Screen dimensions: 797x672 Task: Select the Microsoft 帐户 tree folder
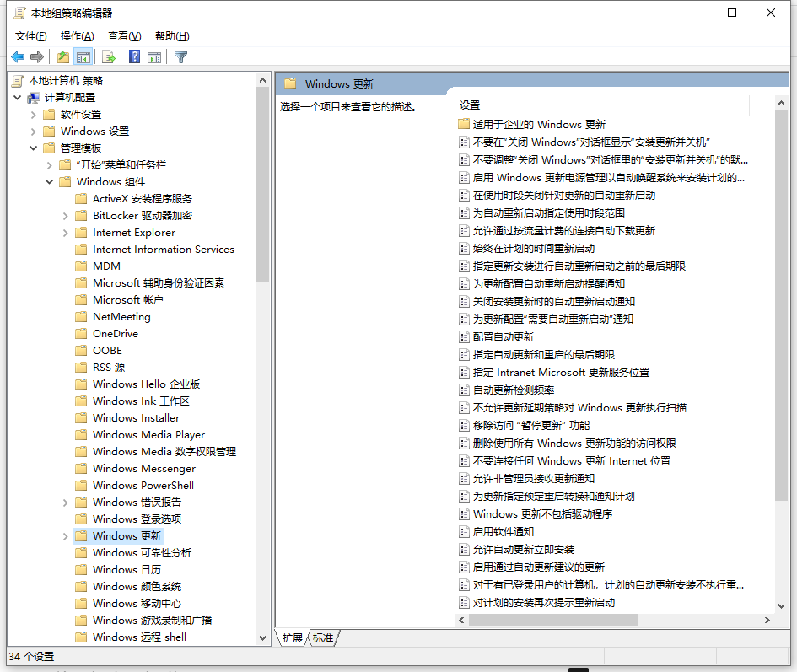tap(128, 300)
